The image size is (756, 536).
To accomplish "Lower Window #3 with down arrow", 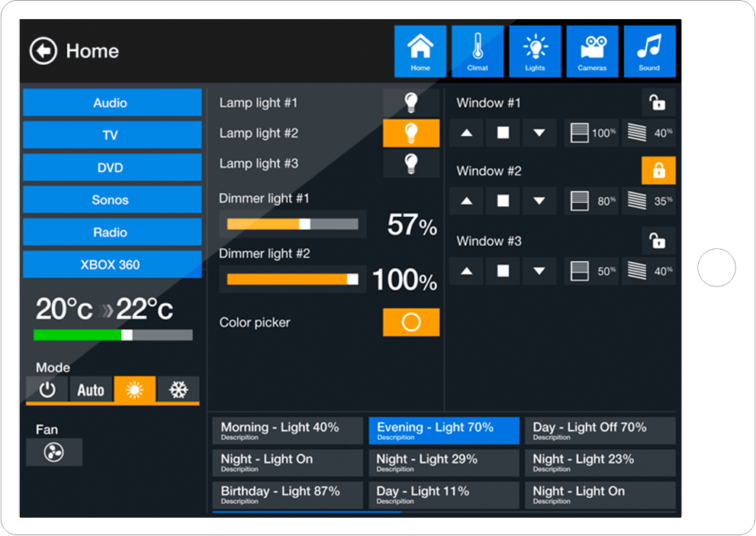I will coord(539,271).
